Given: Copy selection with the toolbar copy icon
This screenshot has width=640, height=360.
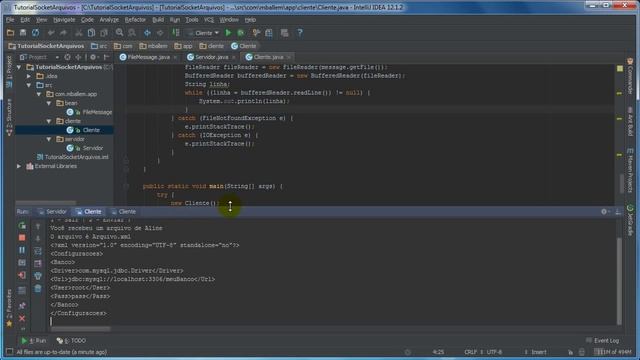Looking at the screenshot, I should (91, 33).
